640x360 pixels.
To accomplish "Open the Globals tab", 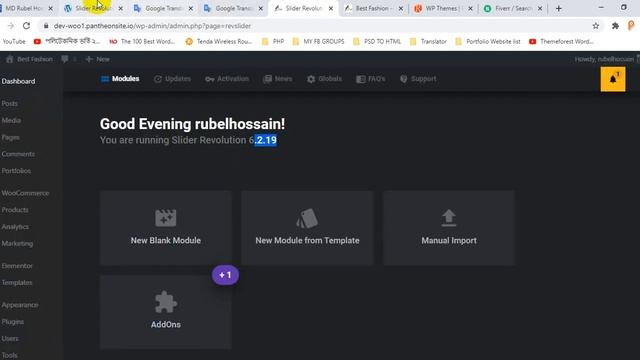I will (324, 79).
